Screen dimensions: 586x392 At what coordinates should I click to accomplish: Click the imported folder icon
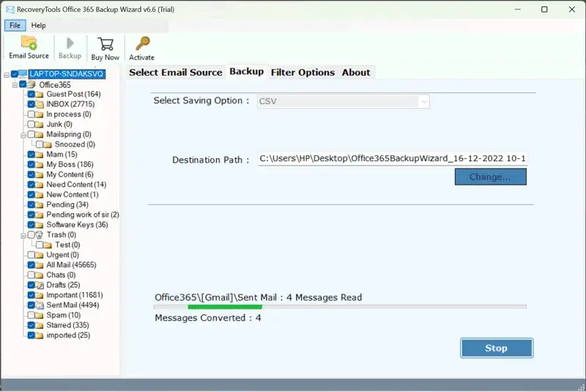coord(40,336)
